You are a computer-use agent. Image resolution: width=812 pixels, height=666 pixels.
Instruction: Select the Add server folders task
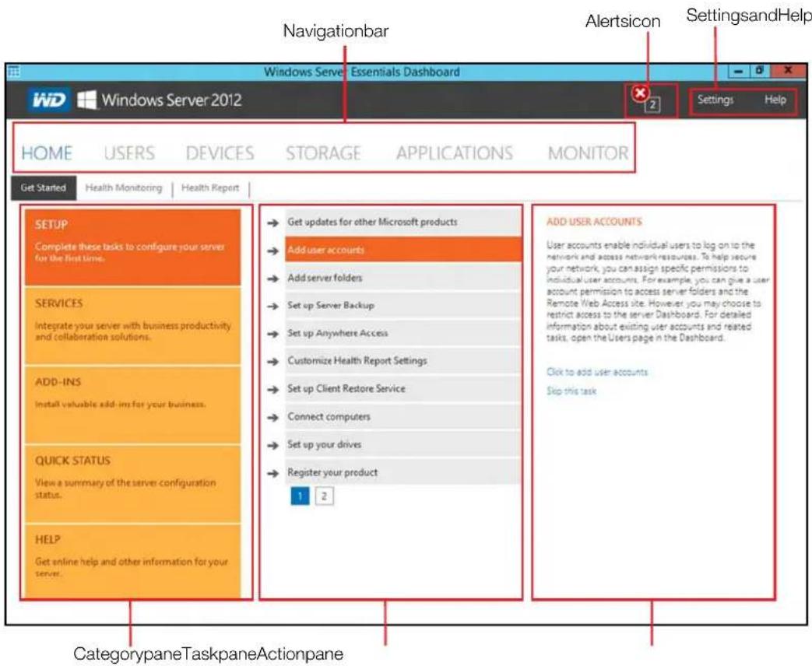403,278
